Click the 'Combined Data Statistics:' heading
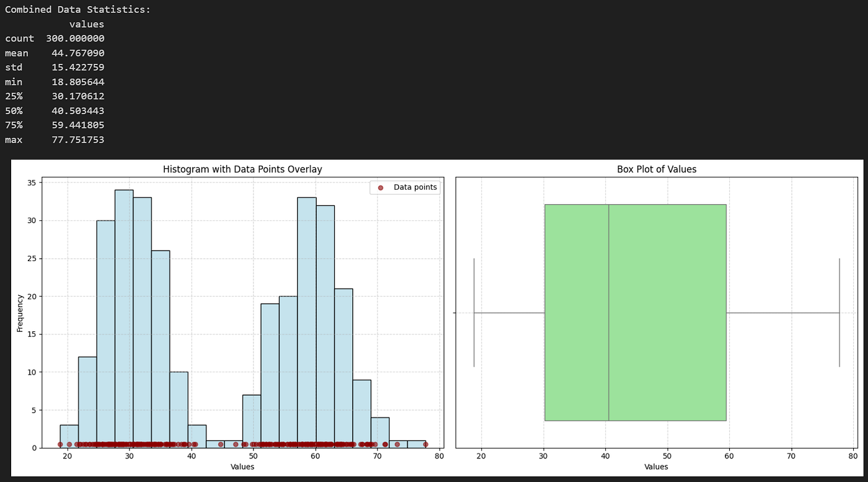Image resolution: width=868 pixels, height=482 pixels. coord(79,9)
